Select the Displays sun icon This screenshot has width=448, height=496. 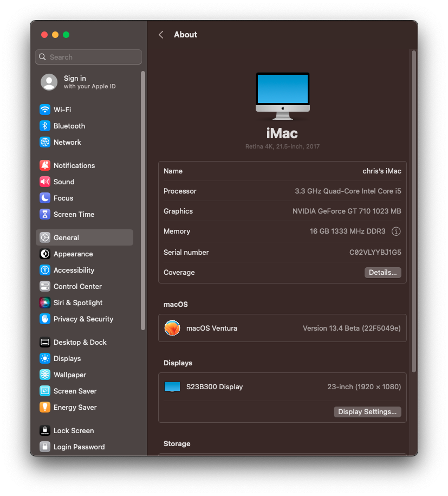click(45, 358)
